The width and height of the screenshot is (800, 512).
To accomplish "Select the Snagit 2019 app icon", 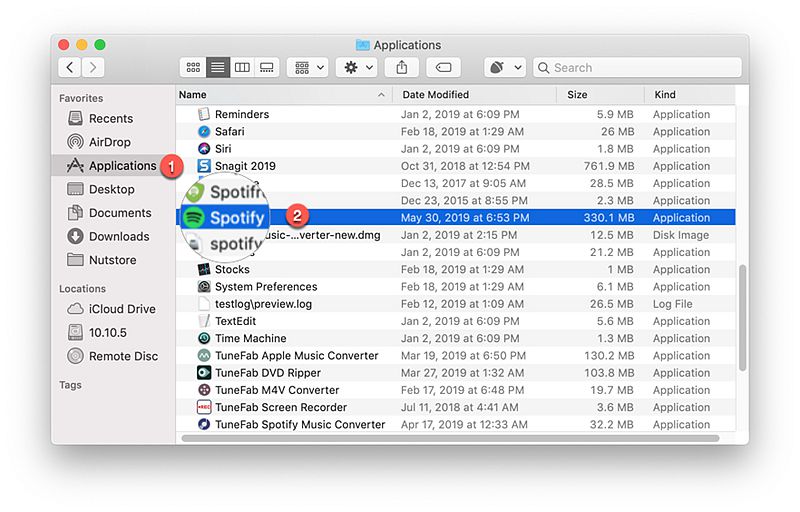I will [204, 166].
